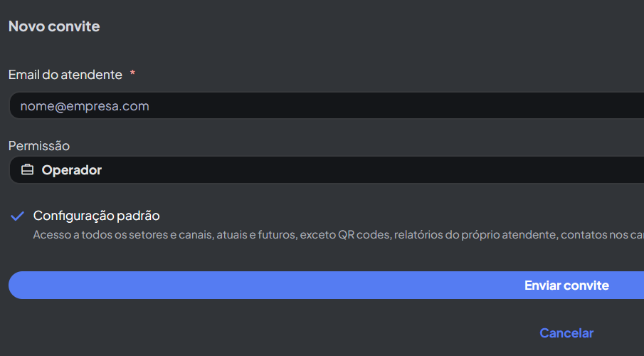
Task: Click 'relatórios do próprio atendente' text
Action: pyautogui.click(x=477, y=234)
